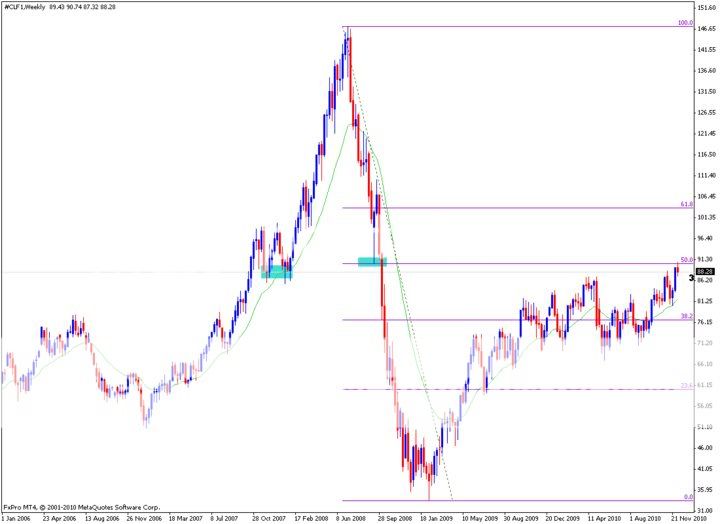Viewport: 720px width, 524px height.
Task: Click the 38.2 Fibonacci level label
Action: 687,316
